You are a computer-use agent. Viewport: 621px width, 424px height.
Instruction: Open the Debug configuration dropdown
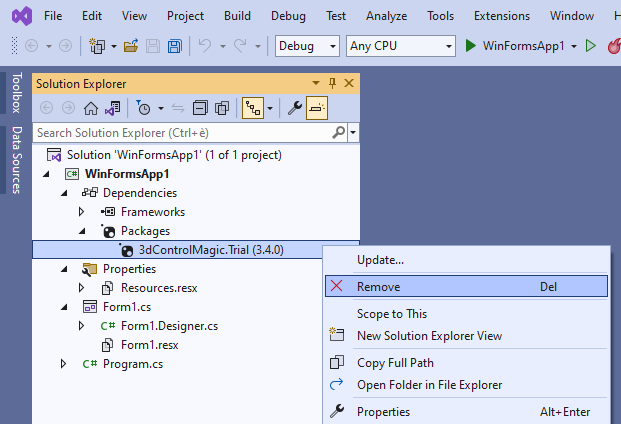click(308, 46)
